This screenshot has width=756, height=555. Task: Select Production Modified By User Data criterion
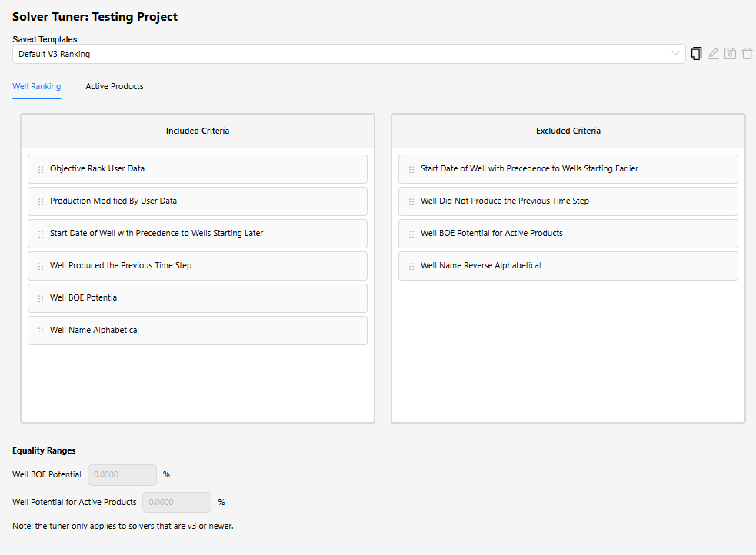click(198, 201)
